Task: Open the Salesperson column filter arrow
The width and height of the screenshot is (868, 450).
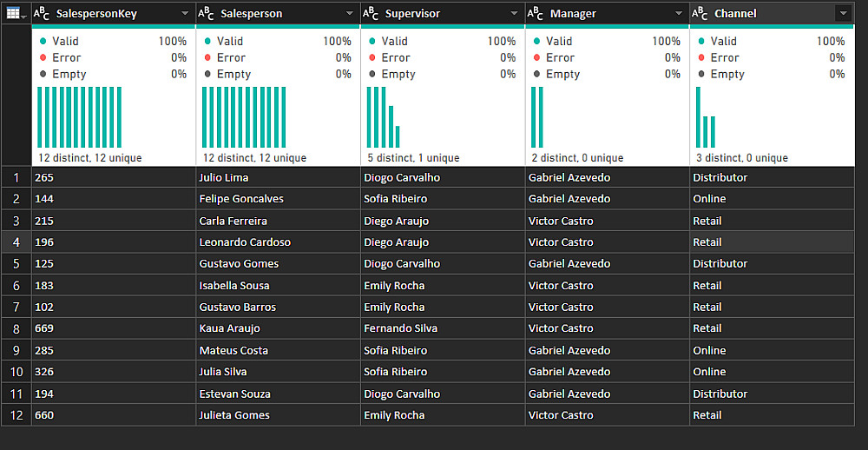Action: pyautogui.click(x=349, y=14)
